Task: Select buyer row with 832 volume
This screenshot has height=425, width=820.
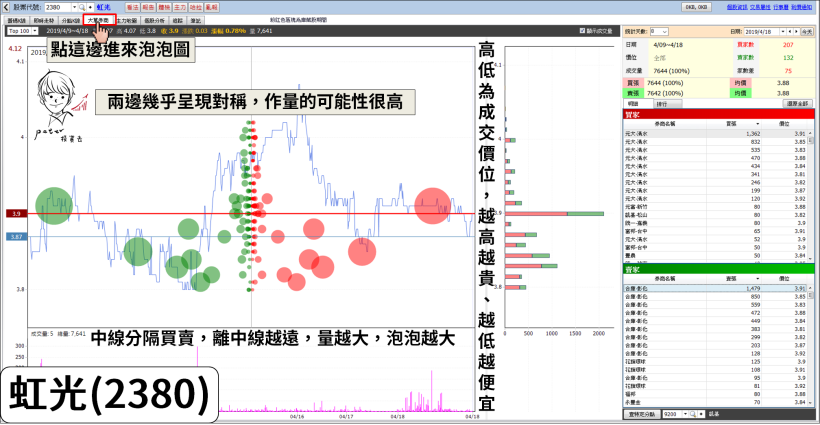Action: click(x=716, y=142)
